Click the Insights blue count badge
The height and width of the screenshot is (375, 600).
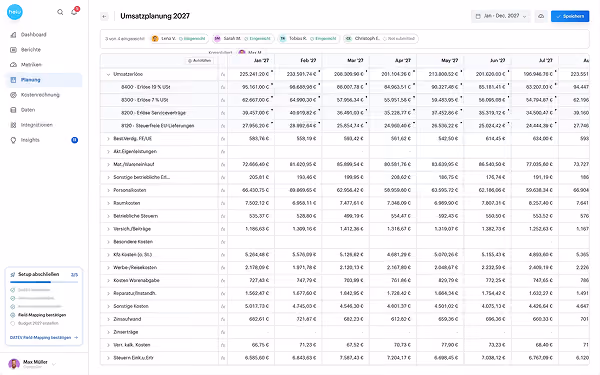tap(75, 140)
